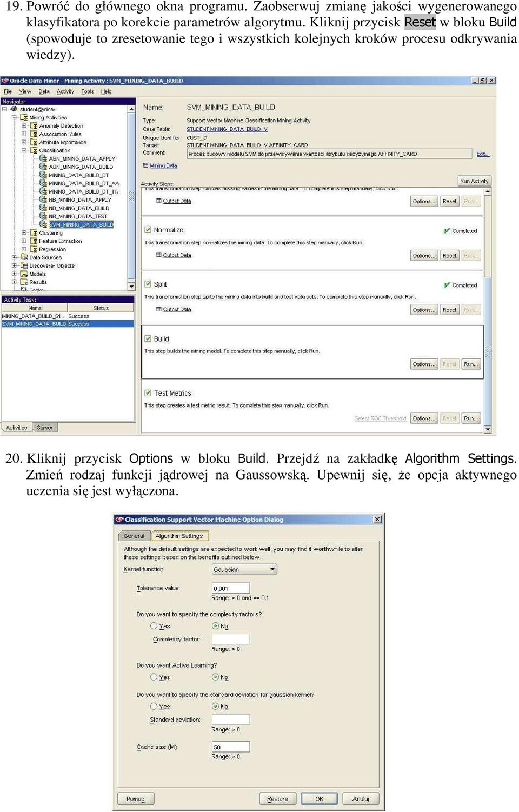This screenshot has height=812, width=519.
Task: Click the MINING_DATA_BUILD_DT_TA activity icon
Action: tap(43, 191)
